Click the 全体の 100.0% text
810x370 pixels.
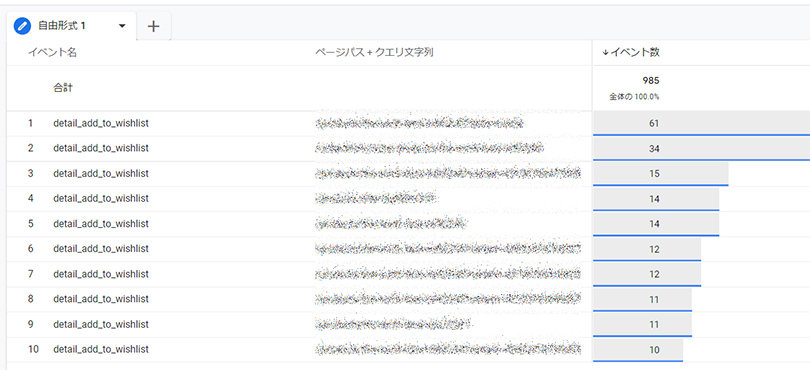point(634,97)
